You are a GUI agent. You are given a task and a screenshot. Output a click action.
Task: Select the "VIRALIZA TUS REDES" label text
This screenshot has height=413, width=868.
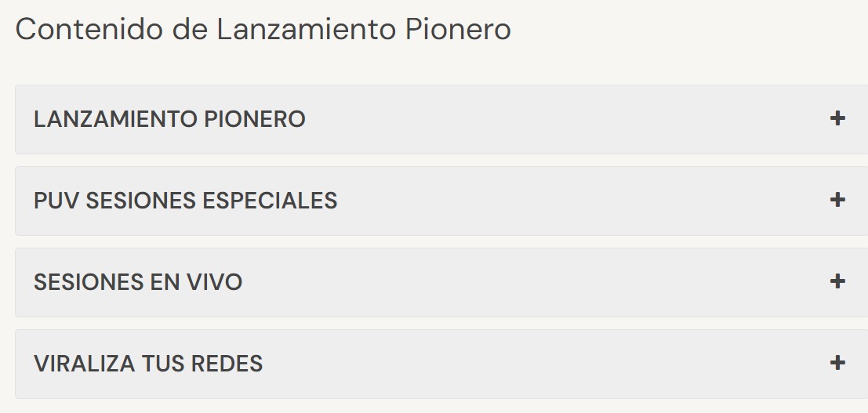pyautogui.click(x=148, y=364)
